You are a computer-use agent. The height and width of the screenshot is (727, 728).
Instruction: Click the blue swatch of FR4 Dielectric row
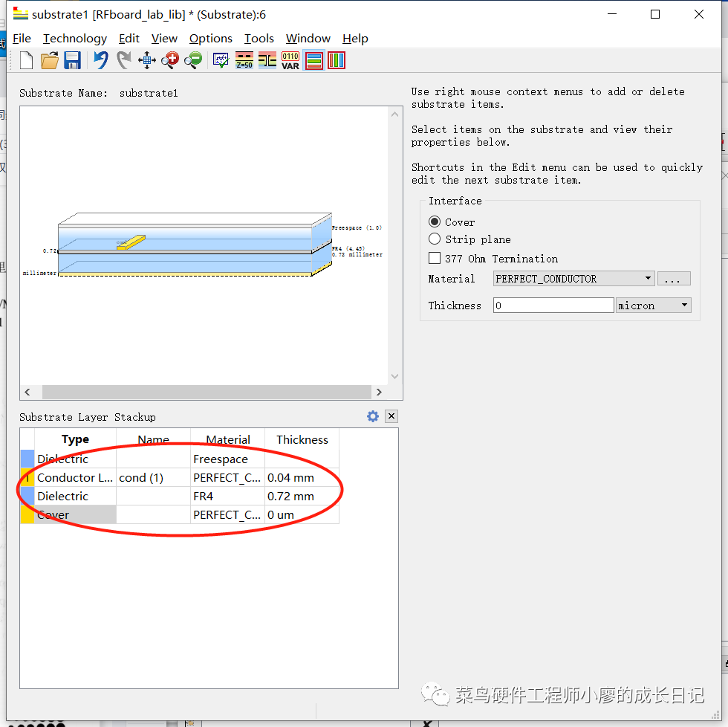click(27, 496)
